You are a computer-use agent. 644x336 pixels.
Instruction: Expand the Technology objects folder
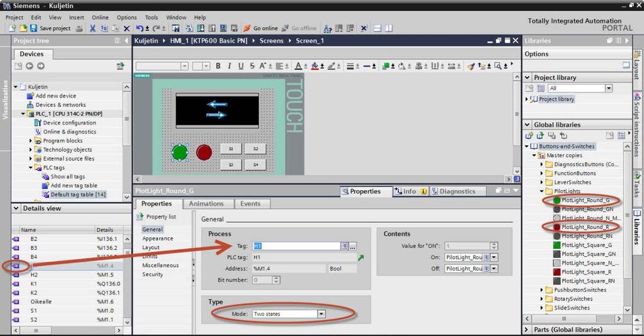[x=30, y=150]
